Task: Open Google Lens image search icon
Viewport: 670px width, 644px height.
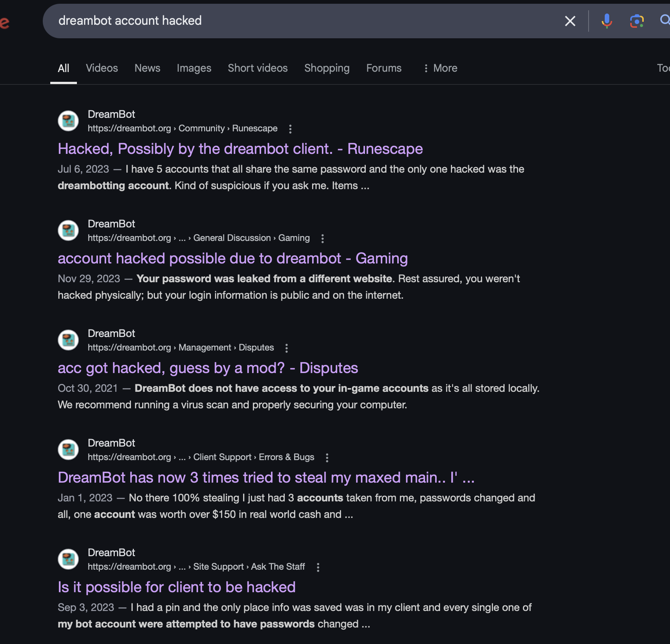Action: click(x=637, y=21)
